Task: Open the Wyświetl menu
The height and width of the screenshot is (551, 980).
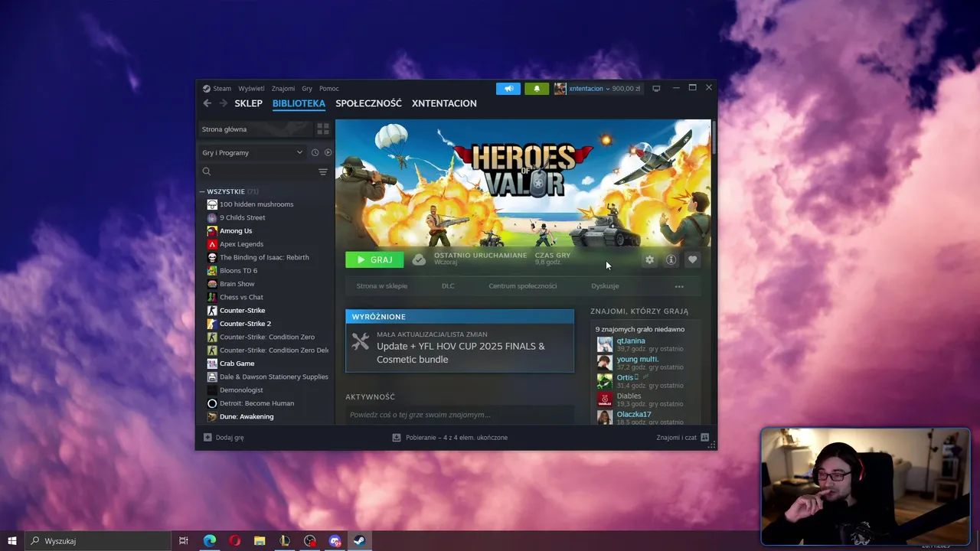Action: [251, 89]
